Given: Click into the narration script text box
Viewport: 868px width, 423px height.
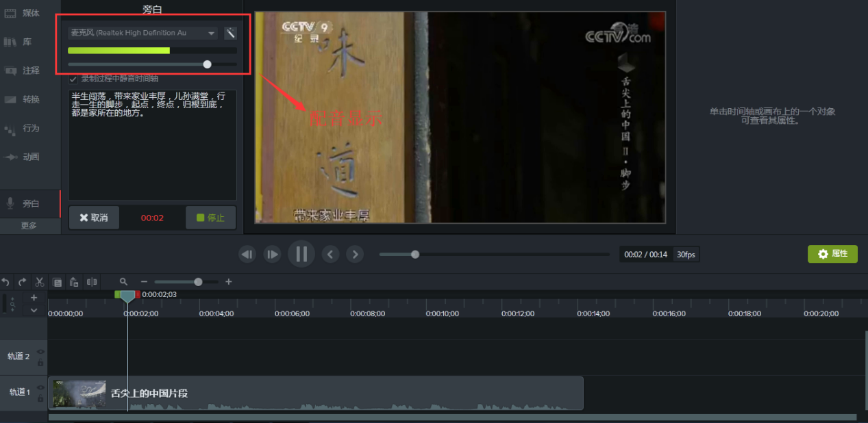Looking at the screenshot, I should (x=152, y=145).
